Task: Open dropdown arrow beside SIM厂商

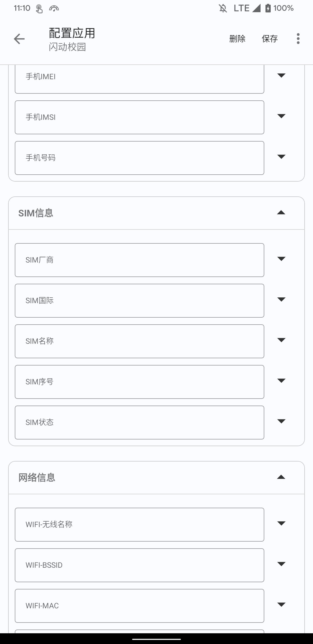Action: click(281, 259)
